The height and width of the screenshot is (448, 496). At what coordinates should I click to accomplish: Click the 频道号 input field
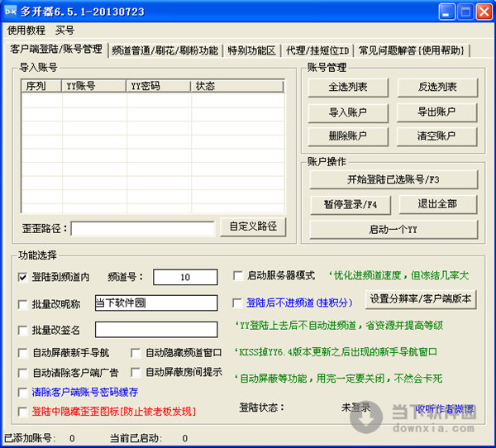[185, 278]
